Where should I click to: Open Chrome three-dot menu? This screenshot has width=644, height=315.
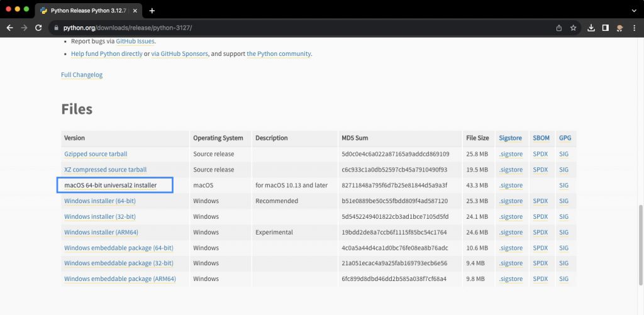[x=634, y=28]
